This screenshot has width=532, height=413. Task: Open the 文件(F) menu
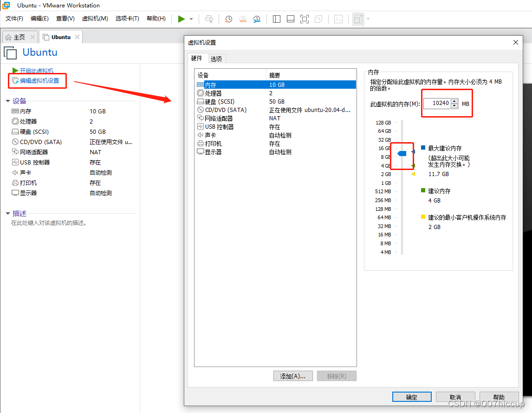point(14,18)
